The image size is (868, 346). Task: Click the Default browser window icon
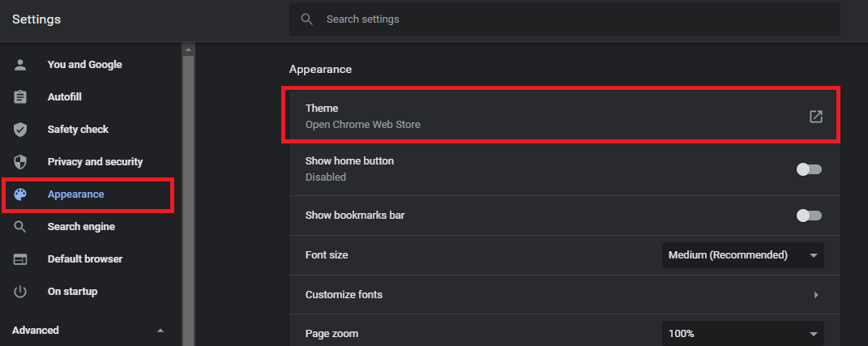point(20,259)
